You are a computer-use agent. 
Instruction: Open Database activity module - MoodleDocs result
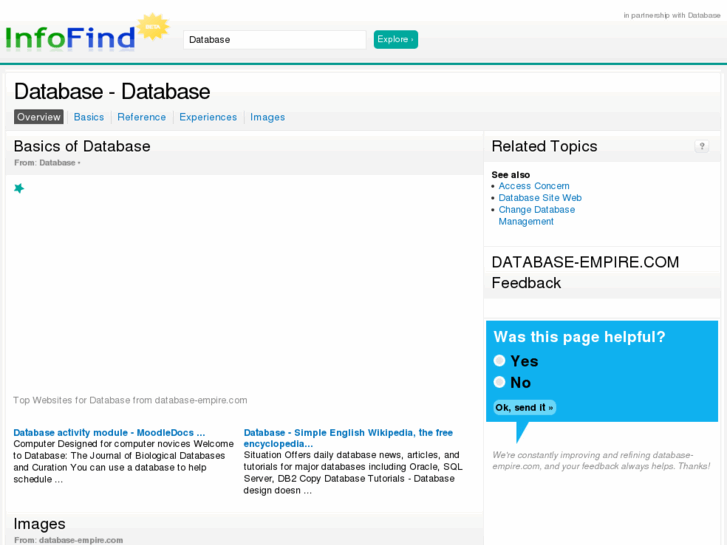point(109,433)
